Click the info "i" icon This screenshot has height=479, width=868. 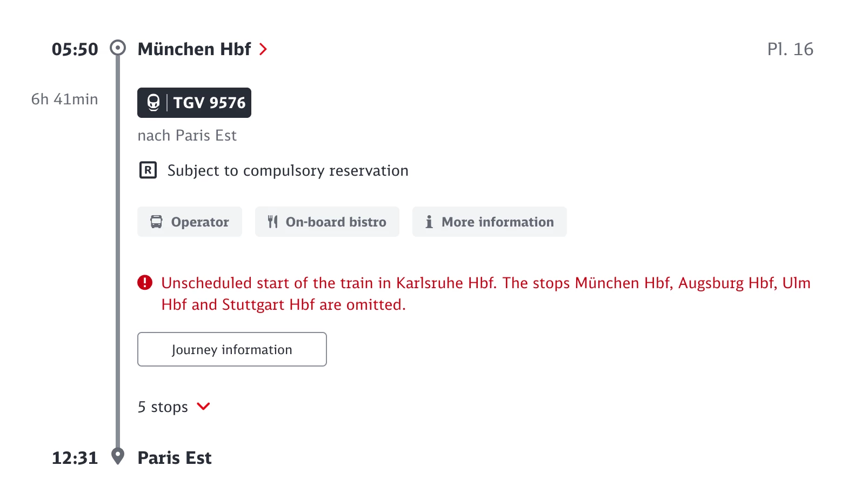pyautogui.click(x=429, y=222)
